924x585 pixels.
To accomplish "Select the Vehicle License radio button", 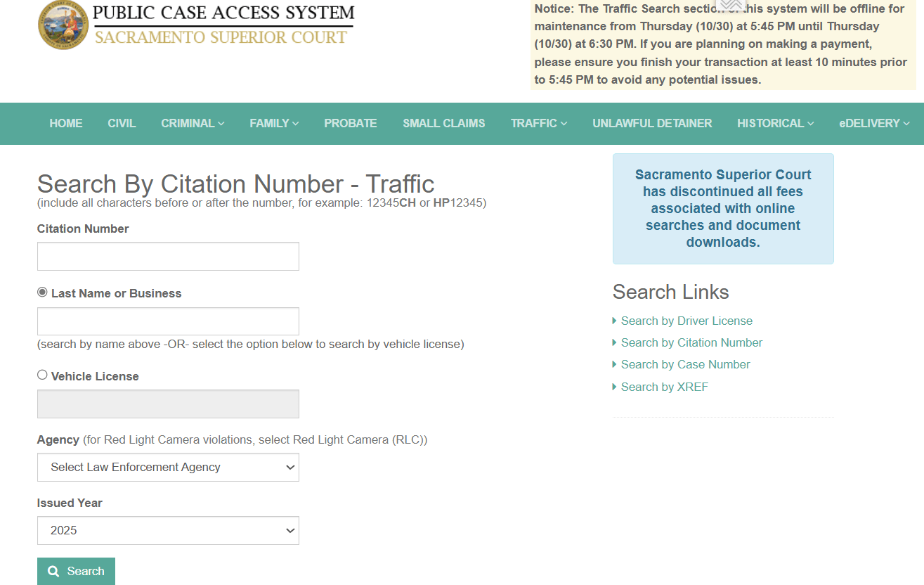I will (x=42, y=375).
